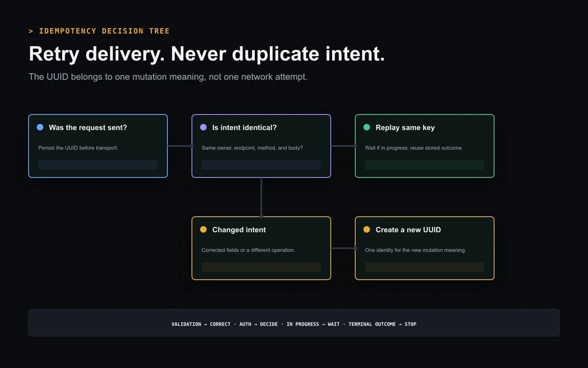Click the green bar in 'Replay same key' card

click(425, 165)
